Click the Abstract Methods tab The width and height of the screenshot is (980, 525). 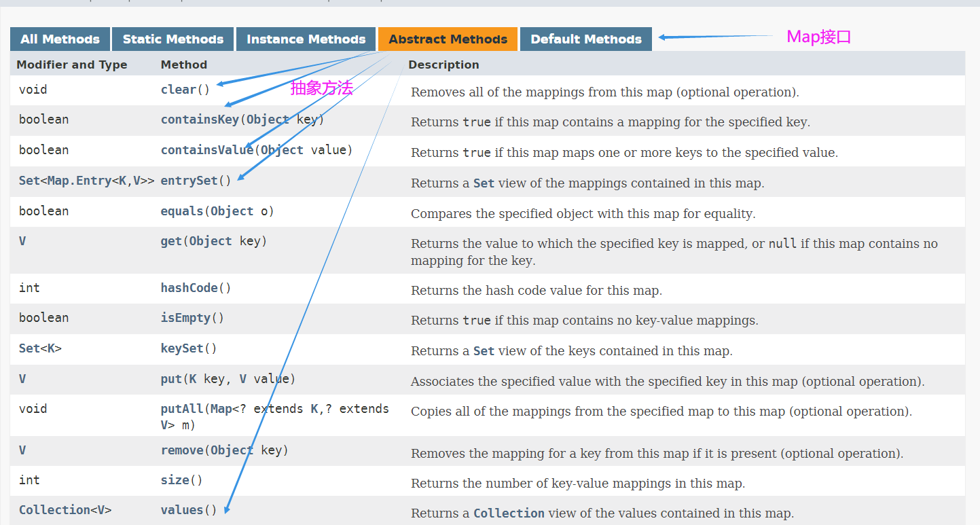448,39
